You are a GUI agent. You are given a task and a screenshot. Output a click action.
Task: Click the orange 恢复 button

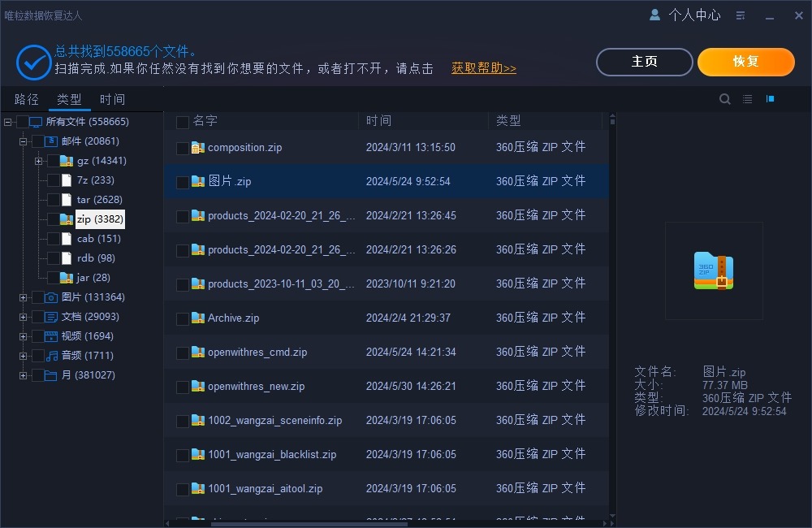pos(745,61)
